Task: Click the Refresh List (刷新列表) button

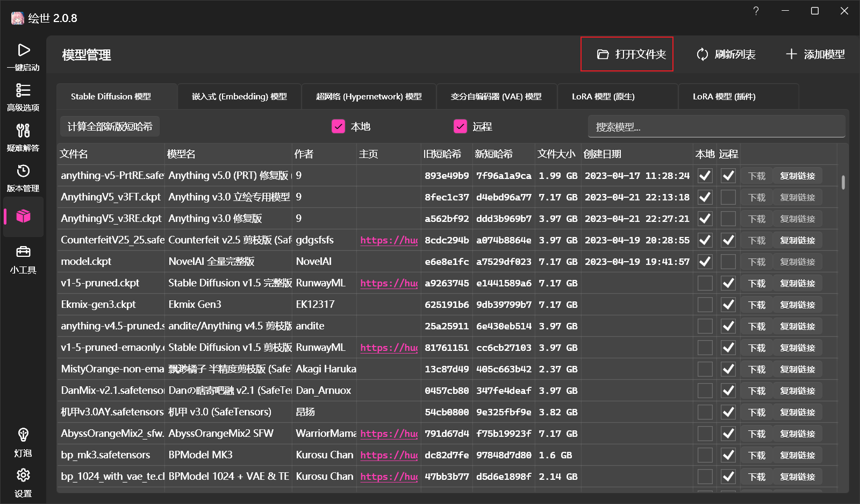Action: tap(726, 54)
